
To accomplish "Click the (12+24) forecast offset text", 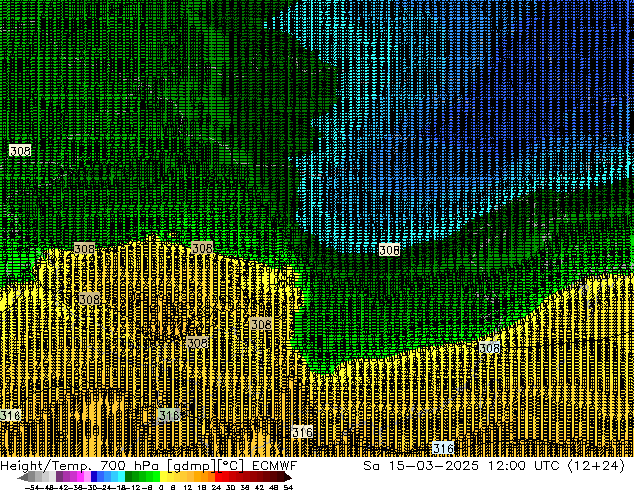I will click(x=596, y=466).
